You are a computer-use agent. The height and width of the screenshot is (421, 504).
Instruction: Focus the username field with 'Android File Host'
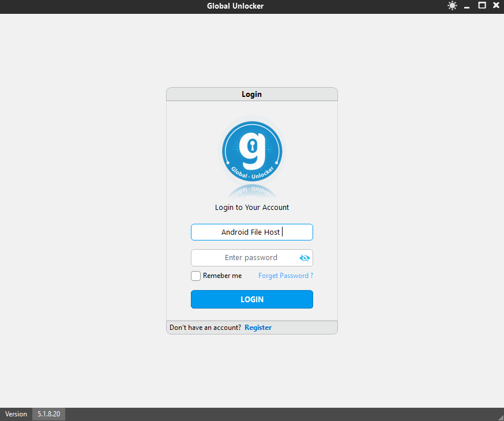251,232
